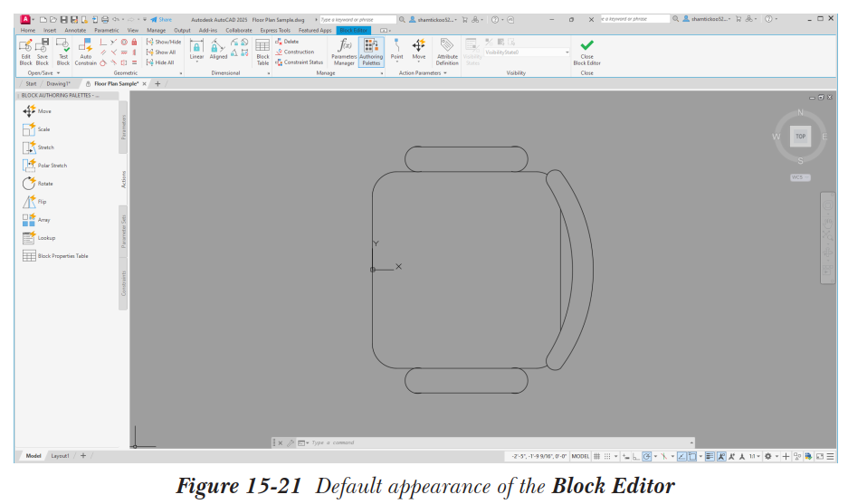Click the Show/Hide constraints button
848x504 pixels.
[x=164, y=42]
